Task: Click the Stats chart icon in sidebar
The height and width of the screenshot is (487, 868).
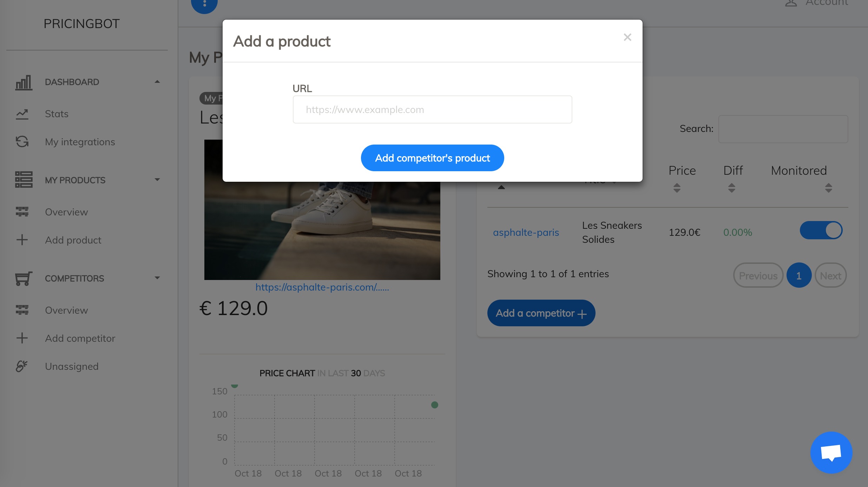Action: click(x=22, y=114)
